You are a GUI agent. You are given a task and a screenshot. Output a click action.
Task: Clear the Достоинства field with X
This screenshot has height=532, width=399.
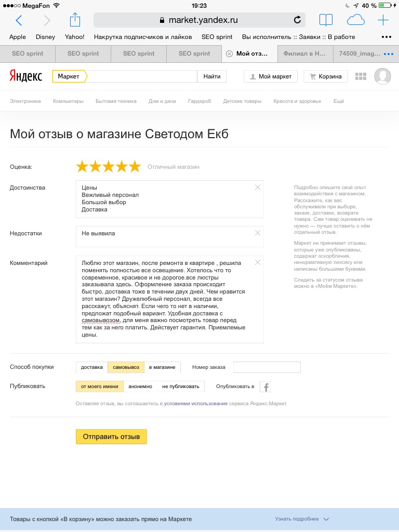[x=258, y=187]
